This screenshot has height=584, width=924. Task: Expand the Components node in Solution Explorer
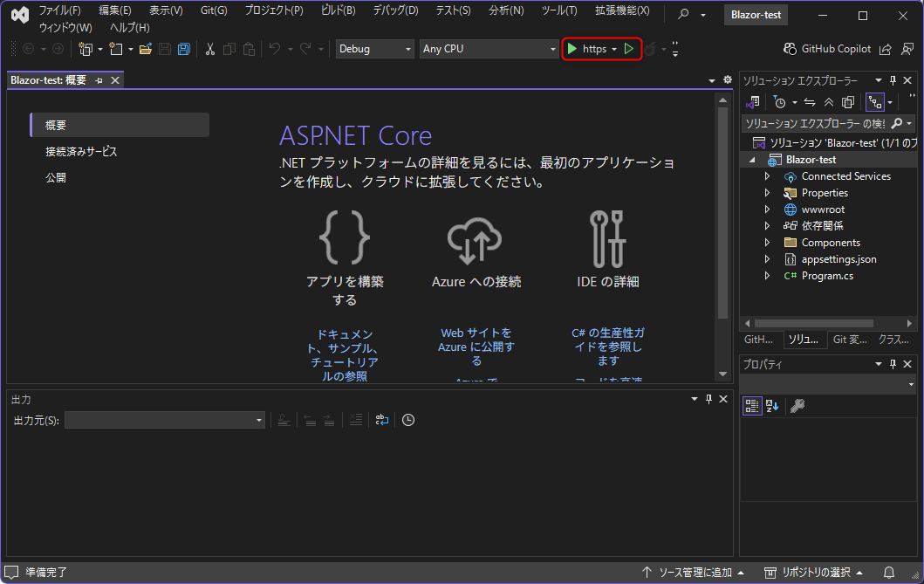pos(768,242)
